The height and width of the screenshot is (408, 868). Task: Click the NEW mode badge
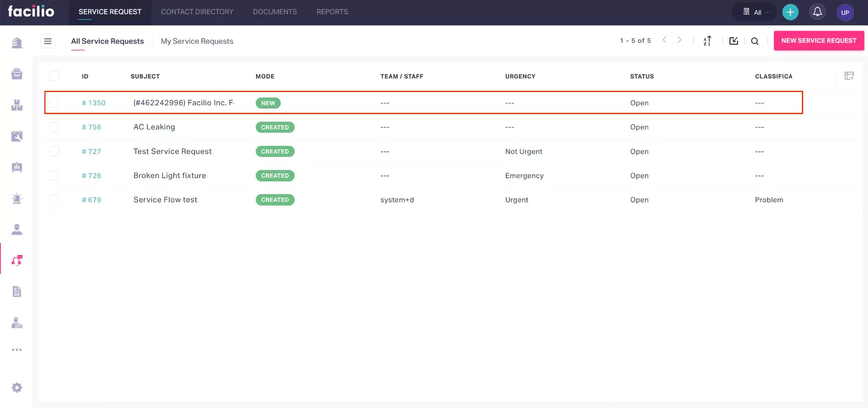[268, 103]
